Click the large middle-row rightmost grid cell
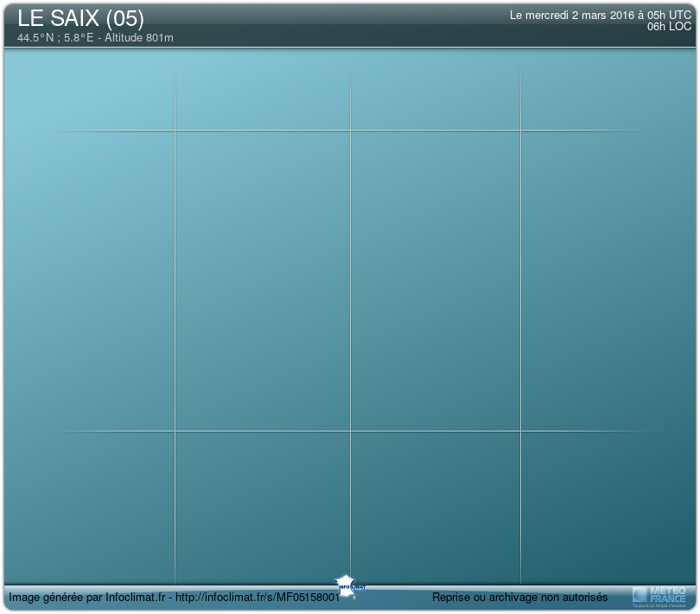The height and width of the screenshot is (614, 700). coord(608,280)
